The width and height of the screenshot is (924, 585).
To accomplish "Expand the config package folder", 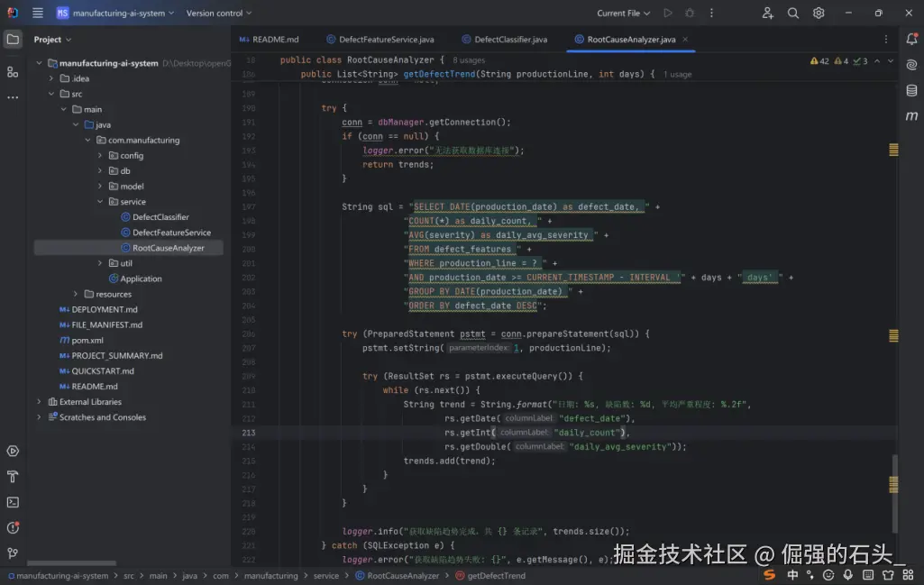I will point(100,156).
